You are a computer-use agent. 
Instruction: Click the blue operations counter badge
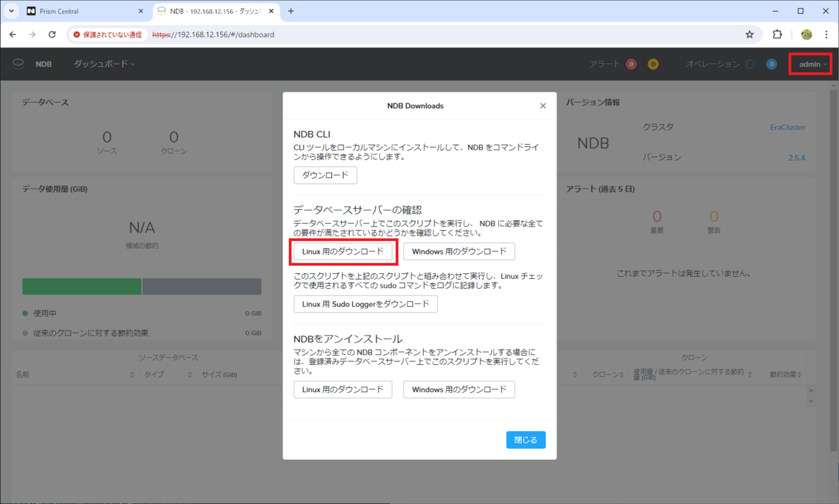[771, 64]
